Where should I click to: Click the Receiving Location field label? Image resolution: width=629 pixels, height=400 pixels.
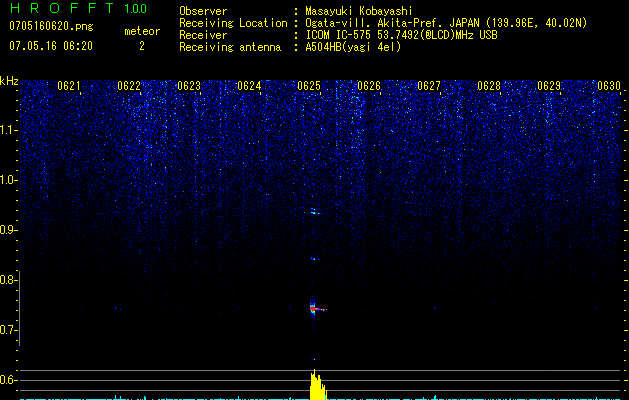(233, 23)
